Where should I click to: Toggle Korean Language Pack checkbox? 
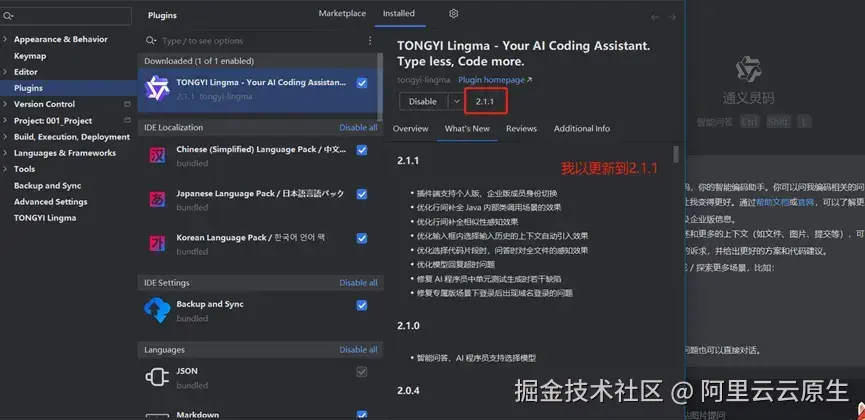point(362,238)
